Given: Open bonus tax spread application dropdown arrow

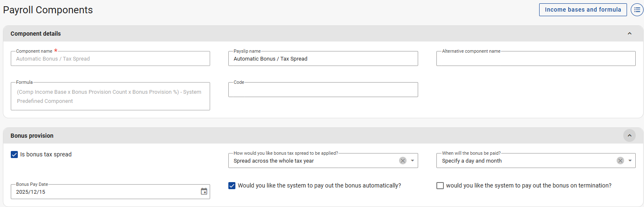Looking at the screenshot, I should click(413, 161).
